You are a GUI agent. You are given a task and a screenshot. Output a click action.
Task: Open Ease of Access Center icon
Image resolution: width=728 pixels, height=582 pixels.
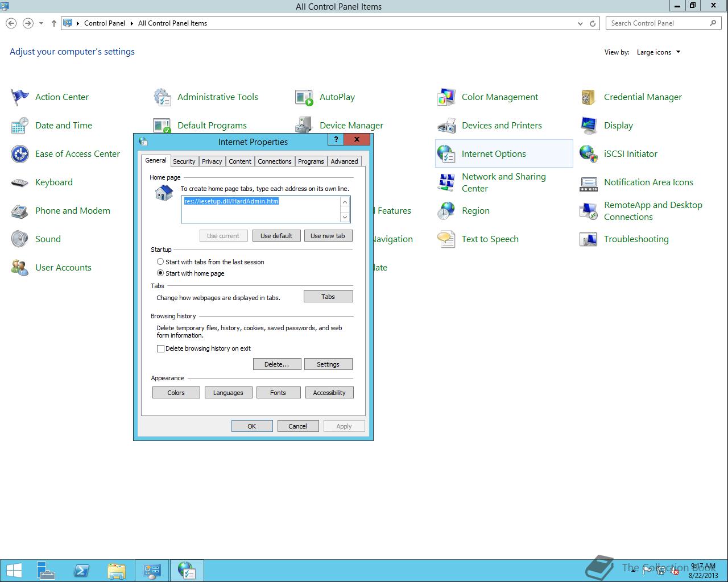[x=20, y=154]
